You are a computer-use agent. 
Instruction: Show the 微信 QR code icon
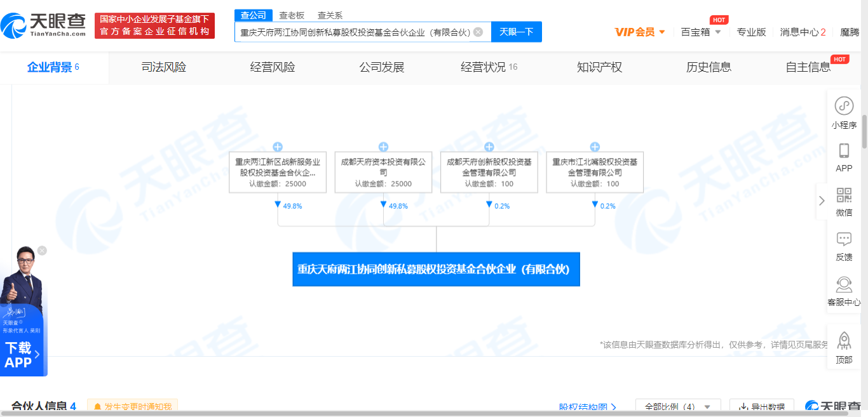tap(844, 195)
